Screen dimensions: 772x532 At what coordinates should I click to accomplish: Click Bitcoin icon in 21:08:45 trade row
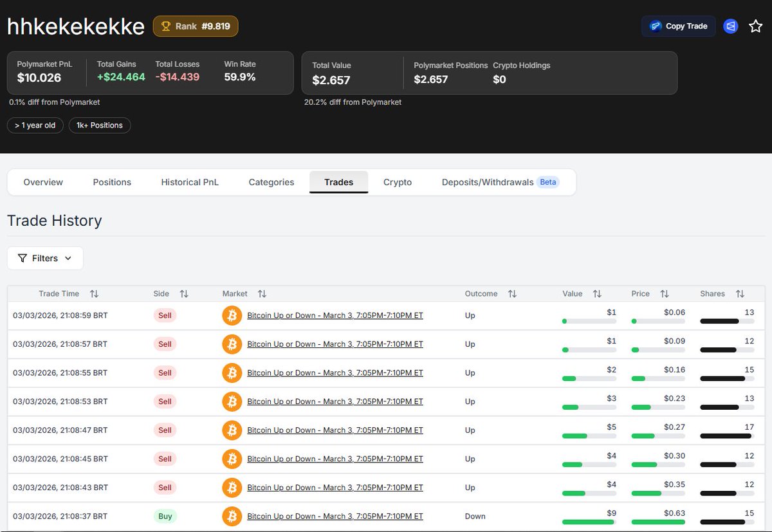tap(232, 459)
